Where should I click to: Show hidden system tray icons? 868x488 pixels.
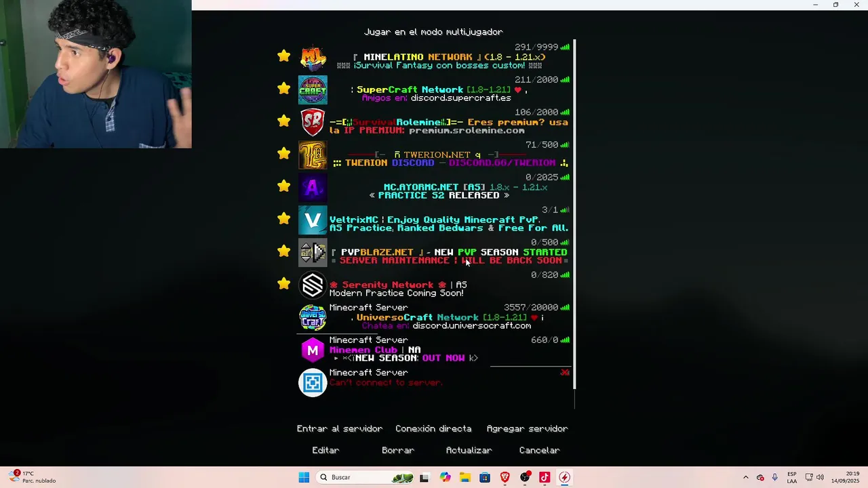[x=746, y=477]
